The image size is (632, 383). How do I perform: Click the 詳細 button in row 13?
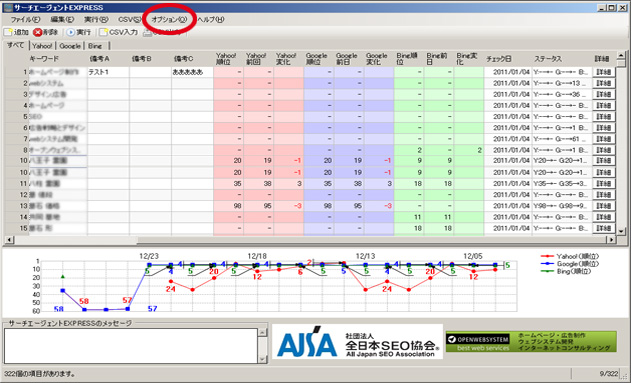[x=603, y=206]
